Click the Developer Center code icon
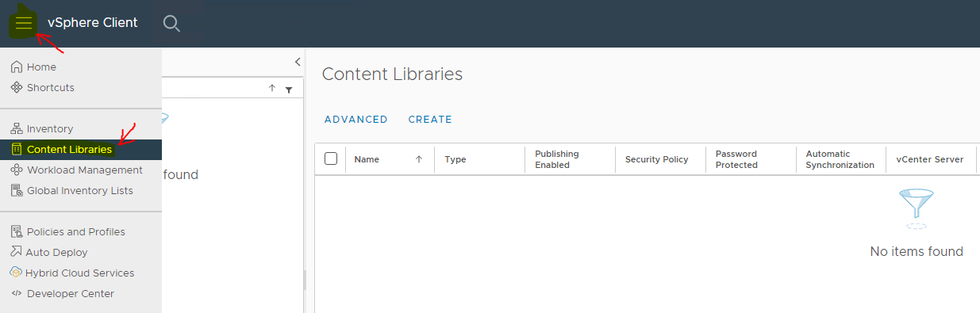 [17, 293]
